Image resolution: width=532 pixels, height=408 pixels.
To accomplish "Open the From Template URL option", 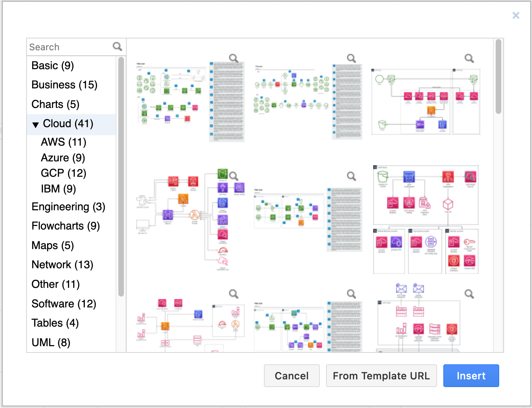I will click(381, 376).
